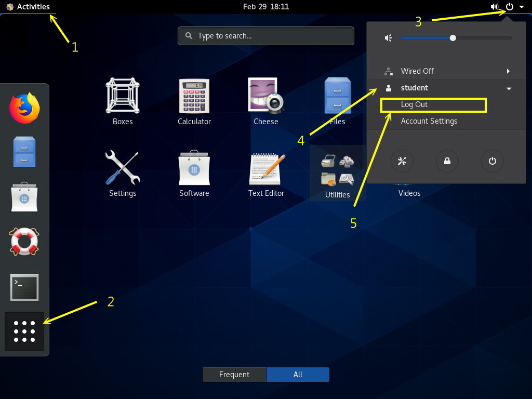Viewport: 532px width, 399px height.
Task: Click the Show Applications grid button
Action: (x=24, y=331)
